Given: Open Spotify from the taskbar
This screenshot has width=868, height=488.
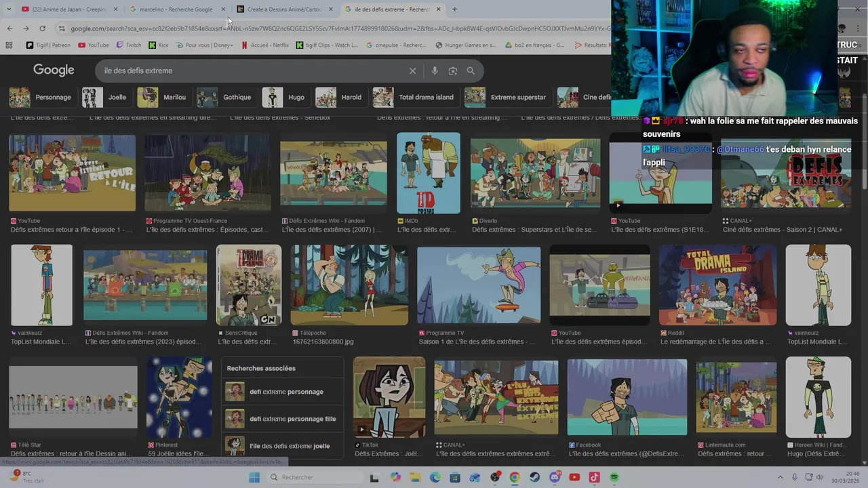Looking at the screenshot, I should (x=614, y=477).
